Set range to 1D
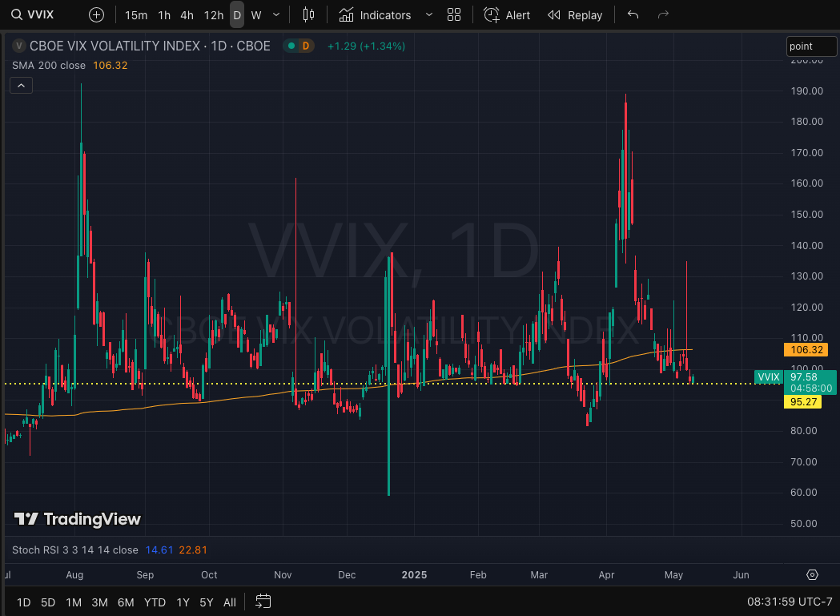840x616 pixels. tap(23, 602)
